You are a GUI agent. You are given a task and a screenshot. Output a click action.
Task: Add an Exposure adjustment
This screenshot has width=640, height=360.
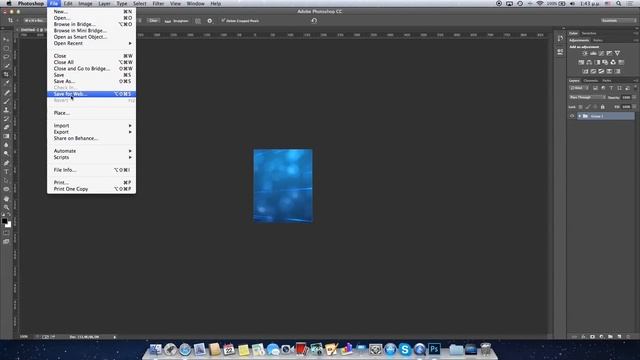(609, 53)
